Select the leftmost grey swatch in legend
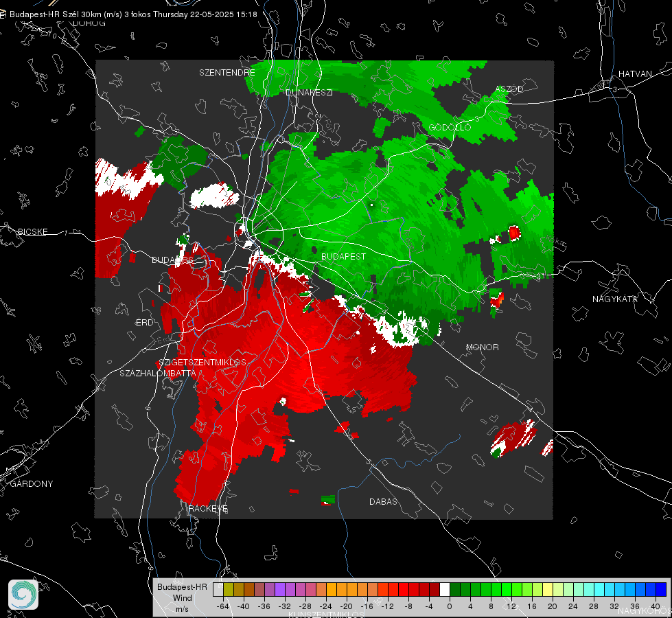Viewport: 672px width, 618px height. (218, 590)
